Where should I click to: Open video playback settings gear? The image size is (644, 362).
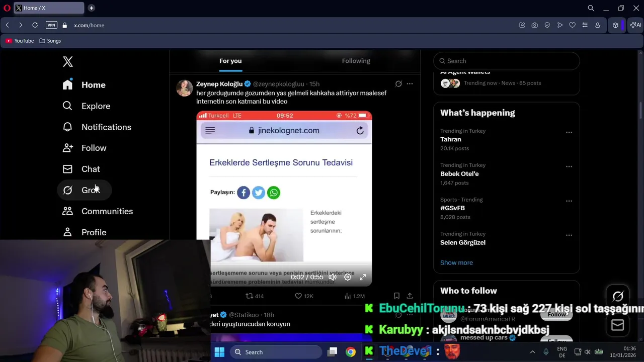[348, 277]
